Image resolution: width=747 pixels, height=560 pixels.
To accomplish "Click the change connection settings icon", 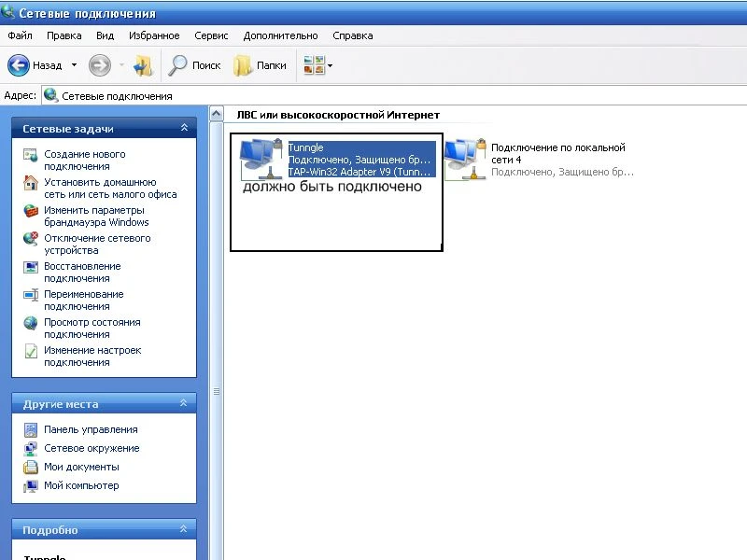I will 31,351.
